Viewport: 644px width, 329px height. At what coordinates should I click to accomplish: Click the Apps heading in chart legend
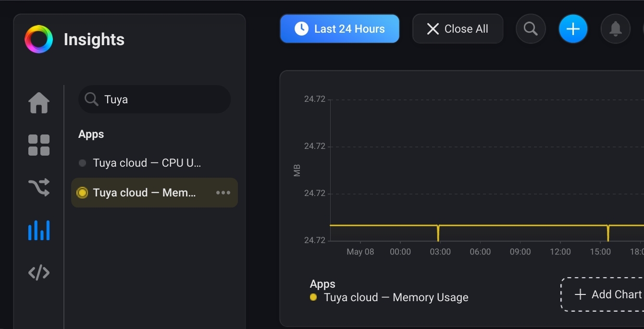pos(322,284)
